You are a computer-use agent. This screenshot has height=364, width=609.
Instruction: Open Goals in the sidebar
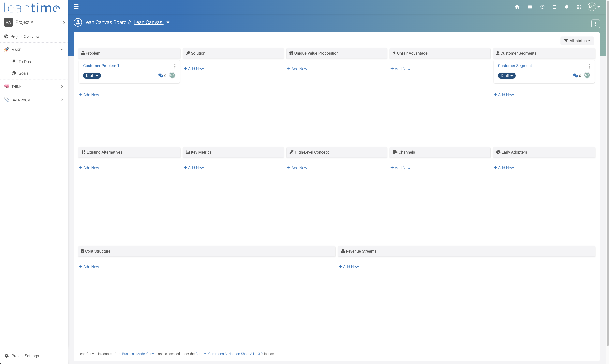point(23,73)
